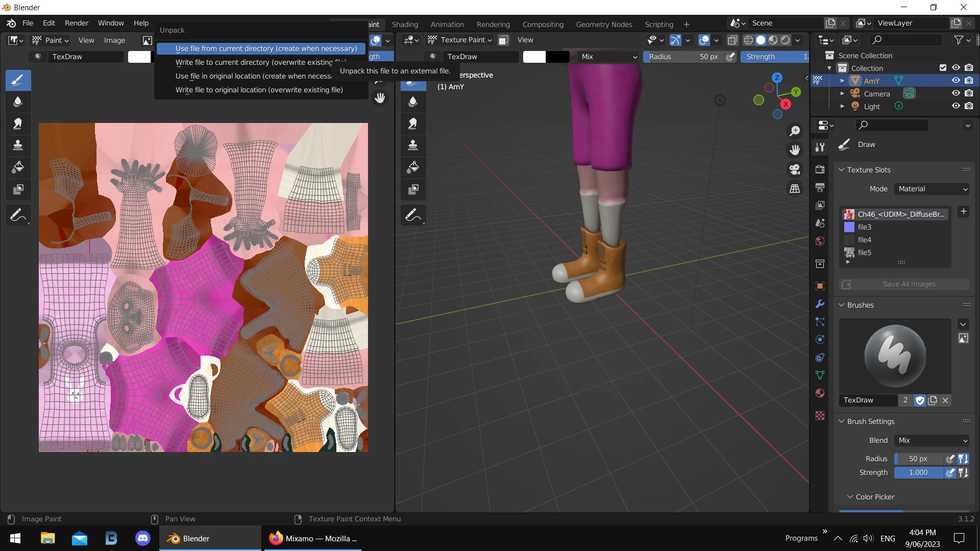Click the zoom magnifier icon in viewport
This screenshot has width=980, height=551.
(x=795, y=131)
